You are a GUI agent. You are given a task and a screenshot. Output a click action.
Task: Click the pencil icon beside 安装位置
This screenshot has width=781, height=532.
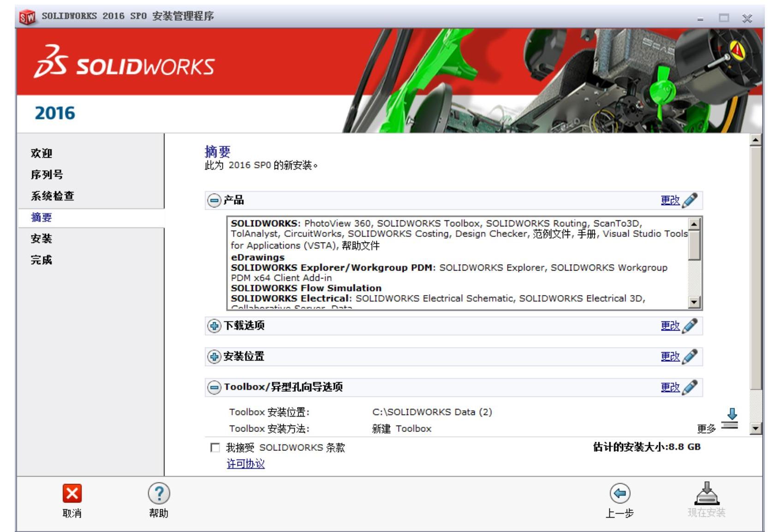pos(690,356)
